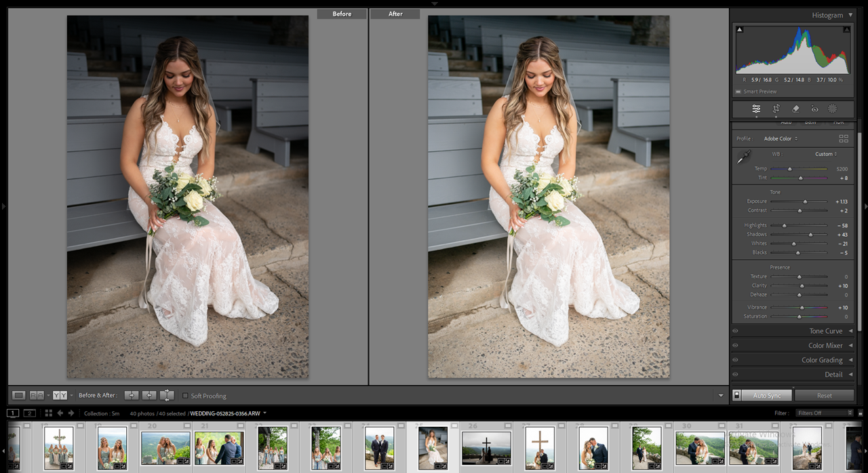Screen dimensions: 868x473
Task: Open Before/After YY view options arrow
Action: pyautogui.click(x=71, y=396)
